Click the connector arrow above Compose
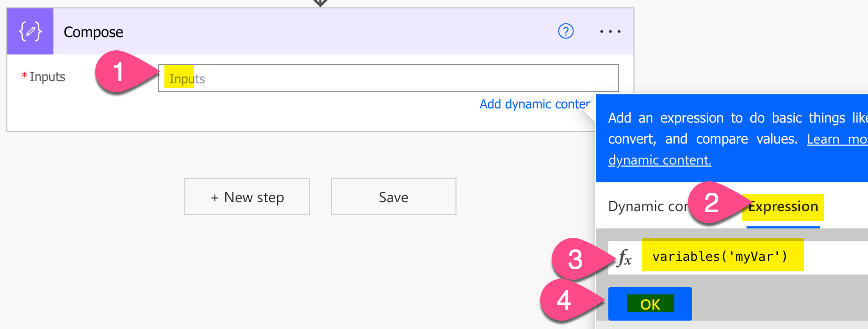Screen dimensions: 868x329 320,3
